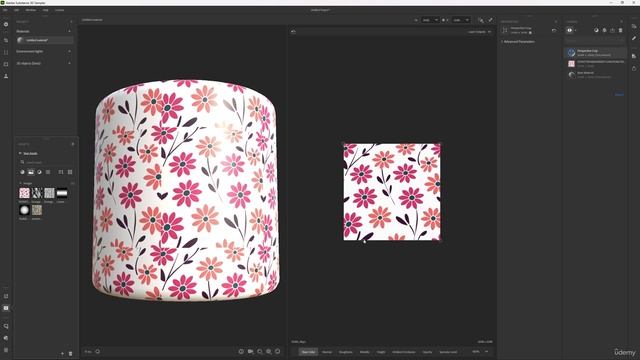Image resolution: width=640 pixels, height=360 pixels.
Task: Click the fourth left sidebar icon, above the person icon
Action: click(x=6, y=64)
